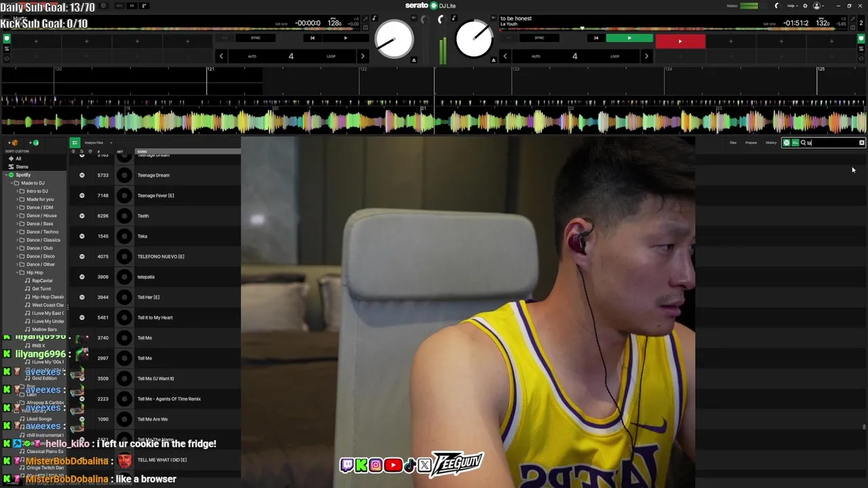Expand the Made for you folder
868x488 pixels.
point(17,199)
